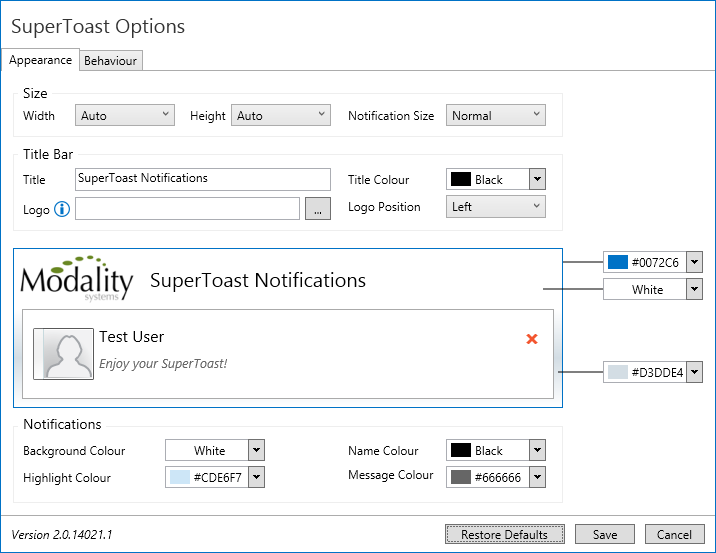Click the Test User avatar placeholder
716x553 pixels.
[x=63, y=354]
